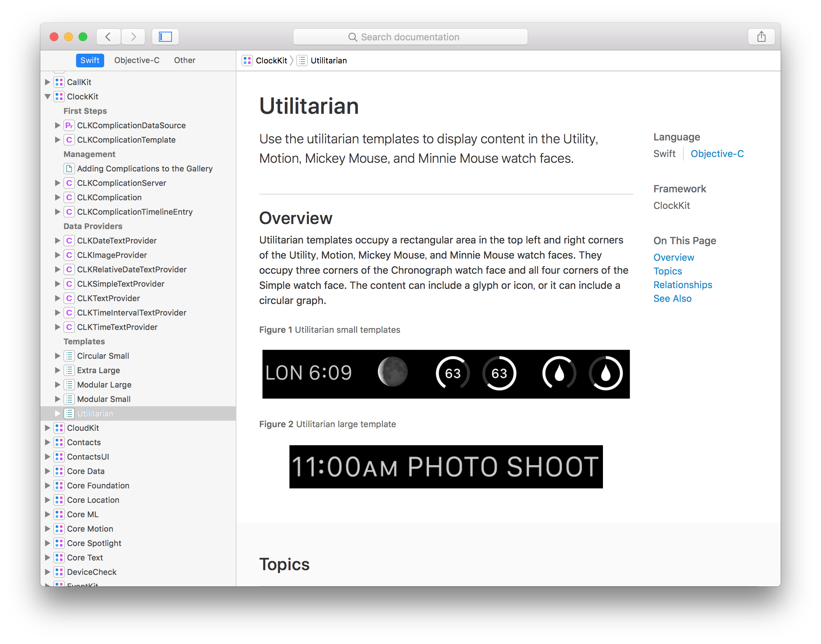Viewport: 821px width, 644px height.
Task: Expand CLKTextProvider
Action: 57,298
